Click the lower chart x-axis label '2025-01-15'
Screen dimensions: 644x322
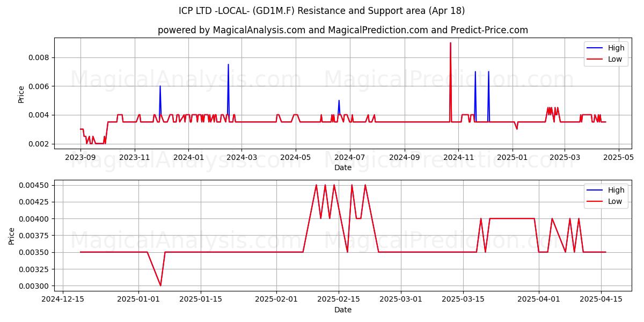201,299
